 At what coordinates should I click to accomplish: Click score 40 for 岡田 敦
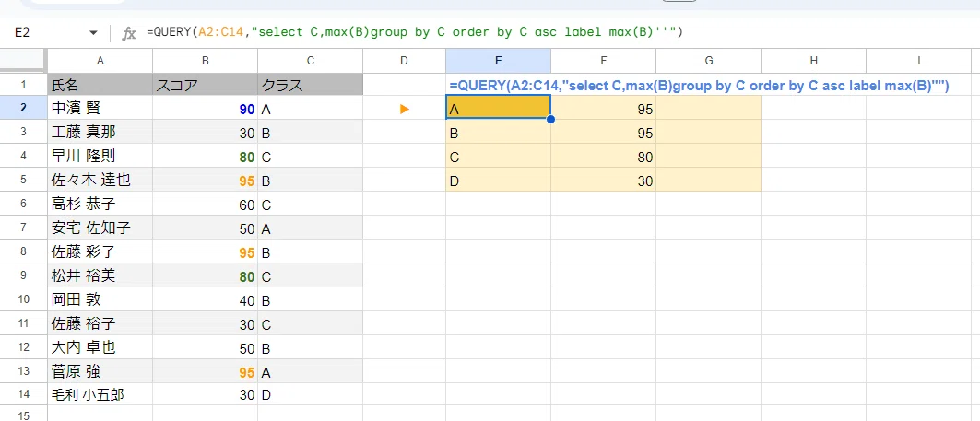click(x=205, y=299)
